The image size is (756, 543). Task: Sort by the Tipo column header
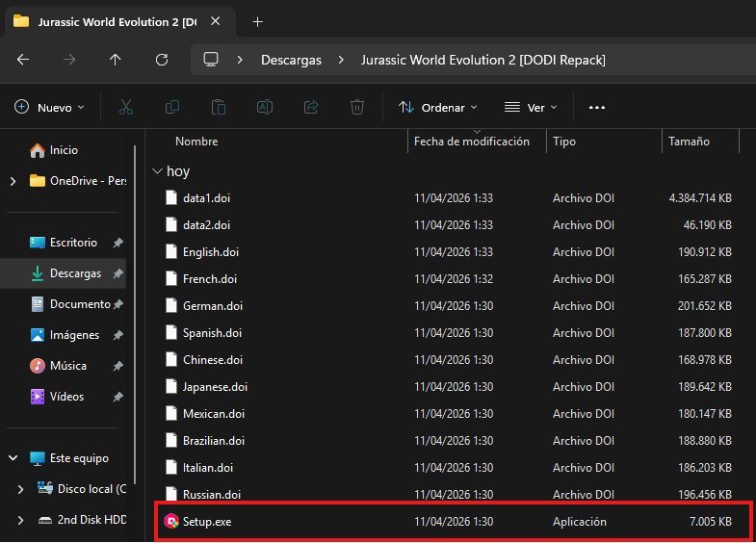coord(564,142)
